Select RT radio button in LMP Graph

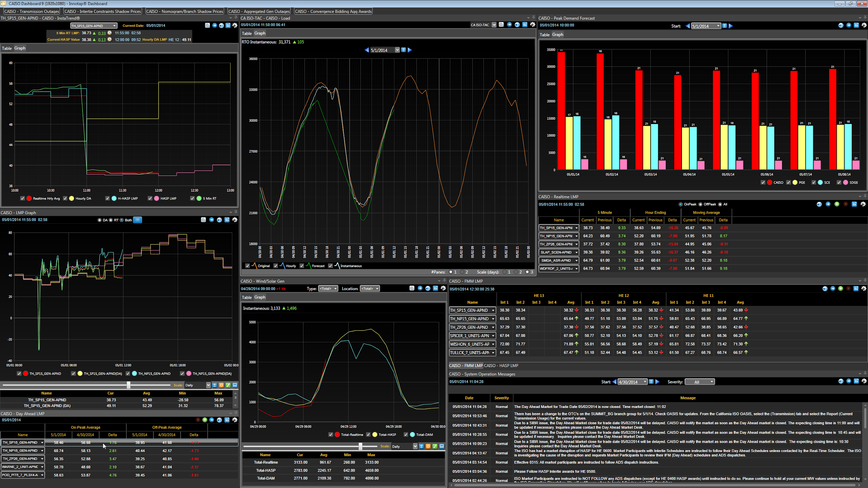point(111,220)
